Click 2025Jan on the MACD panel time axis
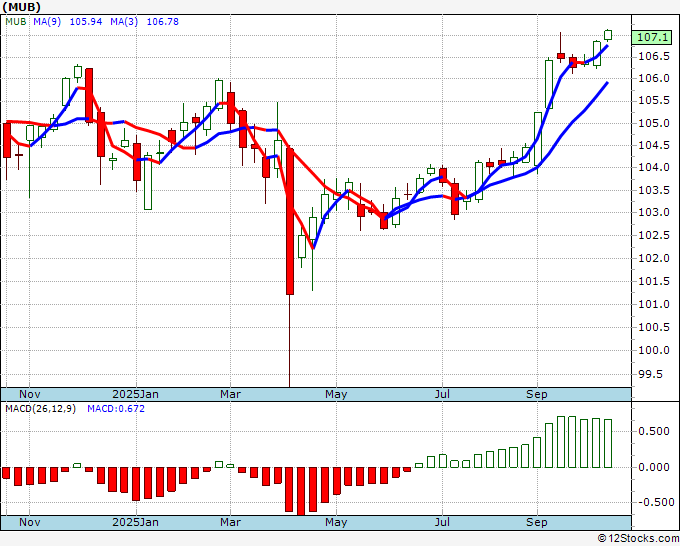680x546 pixels. (x=135, y=522)
